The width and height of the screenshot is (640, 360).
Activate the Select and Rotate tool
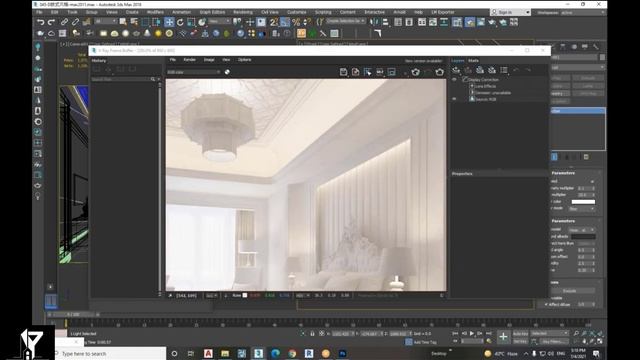click(180, 22)
